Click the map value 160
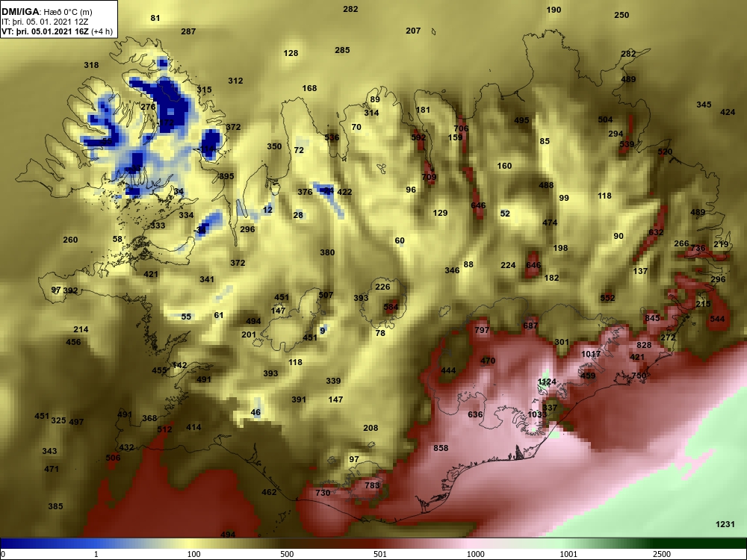Image resolution: width=747 pixels, height=560 pixels. tap(504, 167)
